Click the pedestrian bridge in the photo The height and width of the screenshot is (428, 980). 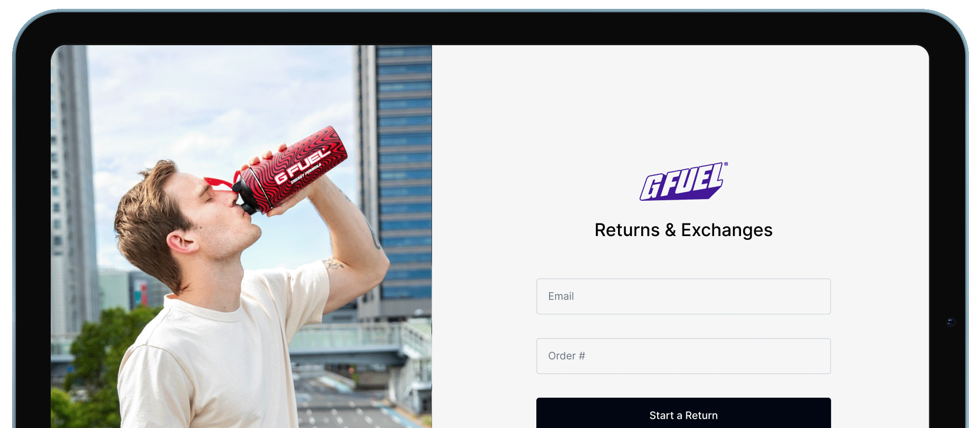tap(359, 338)
